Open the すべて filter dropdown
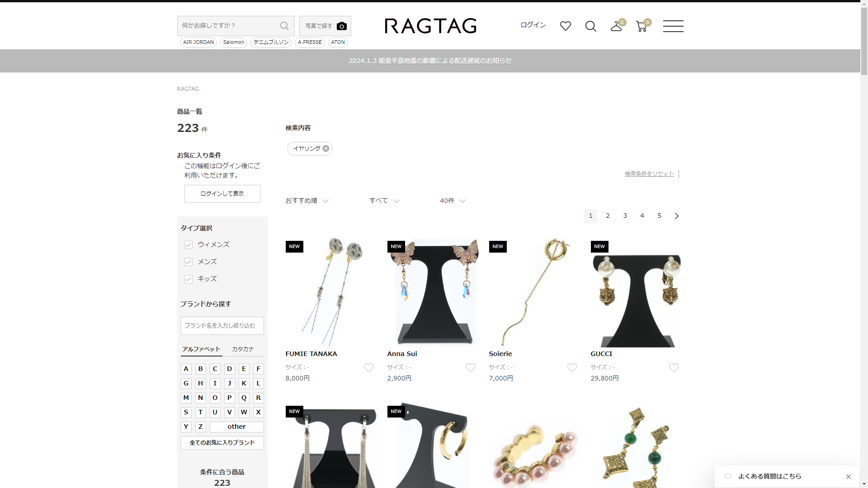The image size is (868, 488). 384,201
